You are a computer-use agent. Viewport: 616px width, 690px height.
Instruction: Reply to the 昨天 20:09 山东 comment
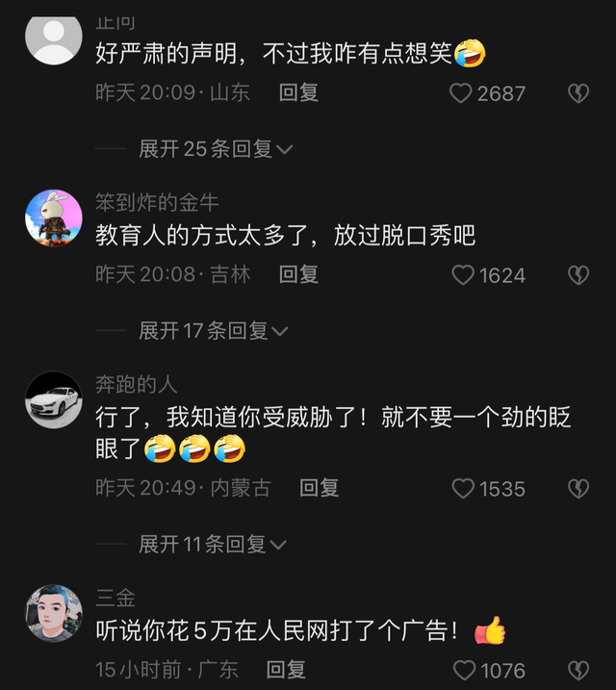[x=298, y=92]
